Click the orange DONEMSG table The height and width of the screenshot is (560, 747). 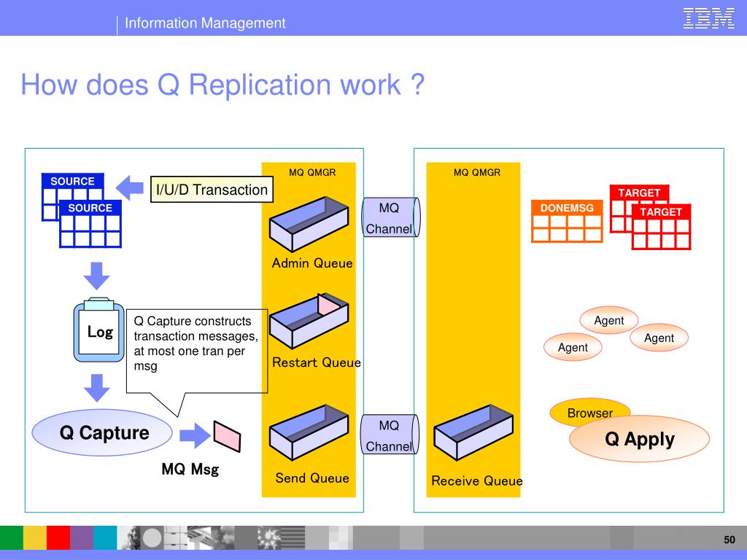[567, 222]
